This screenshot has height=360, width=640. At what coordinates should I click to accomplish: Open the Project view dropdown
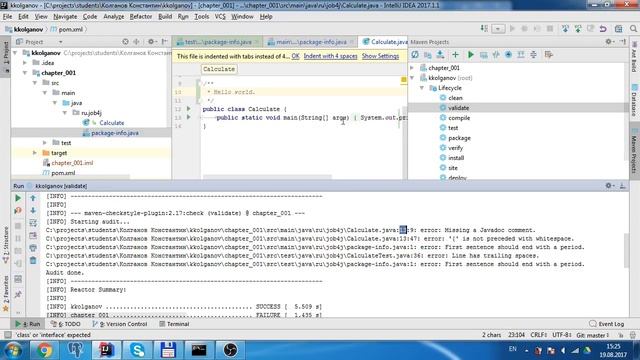60,42
